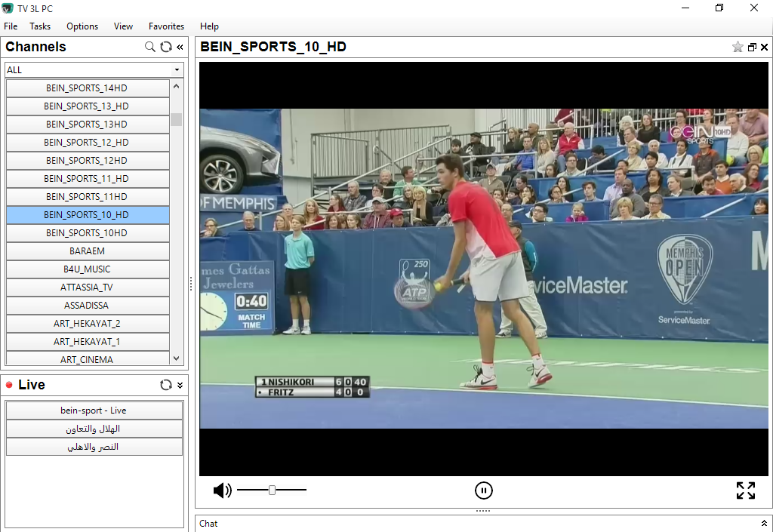Open the النصر والاهلي live event

(94, 447)
